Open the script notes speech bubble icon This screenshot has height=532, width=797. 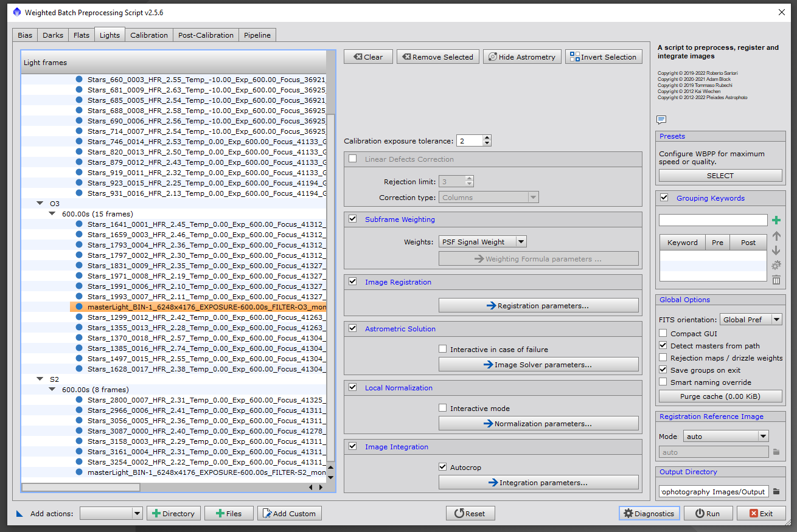pos(661,120)
